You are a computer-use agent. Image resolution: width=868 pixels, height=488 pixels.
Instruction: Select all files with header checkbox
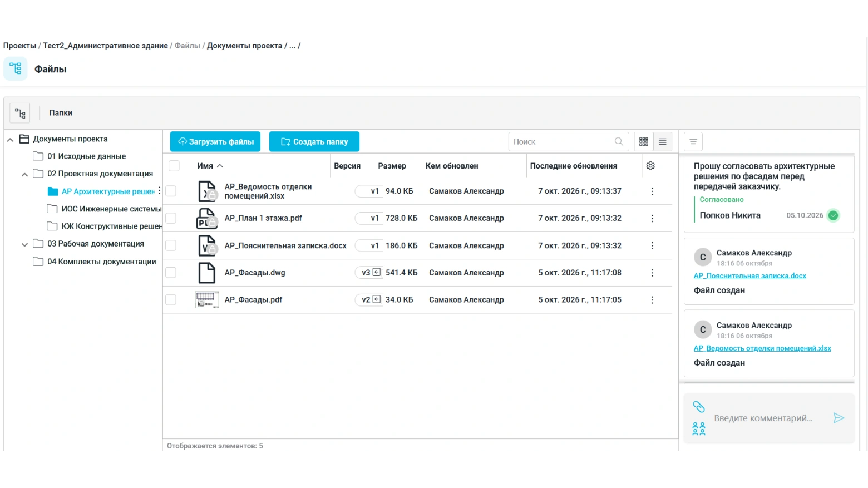[x=174, y=166]
